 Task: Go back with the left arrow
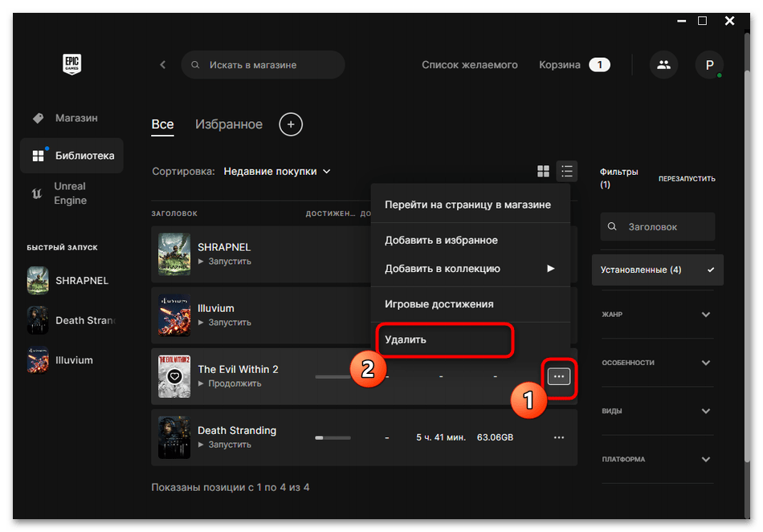pos(162,65)
